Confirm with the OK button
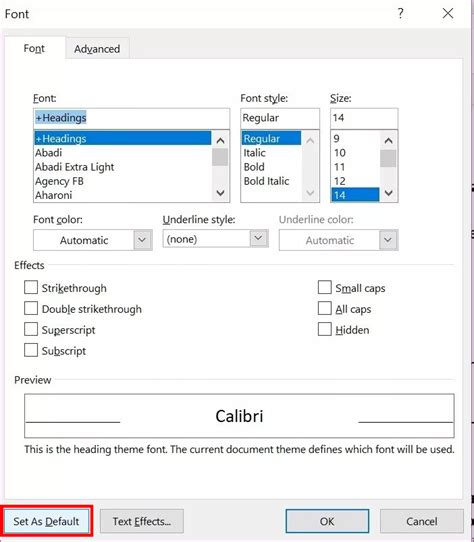 coord(327,521)
